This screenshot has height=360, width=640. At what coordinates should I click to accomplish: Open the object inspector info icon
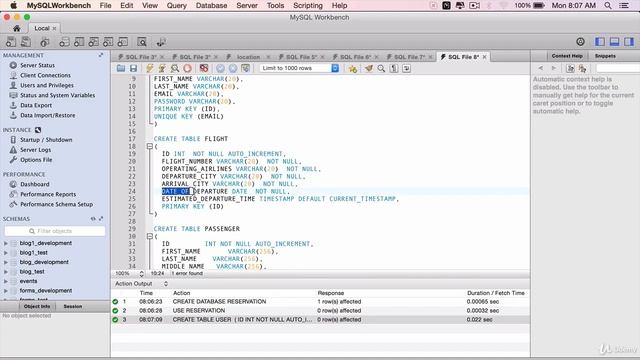pos(44,42)
